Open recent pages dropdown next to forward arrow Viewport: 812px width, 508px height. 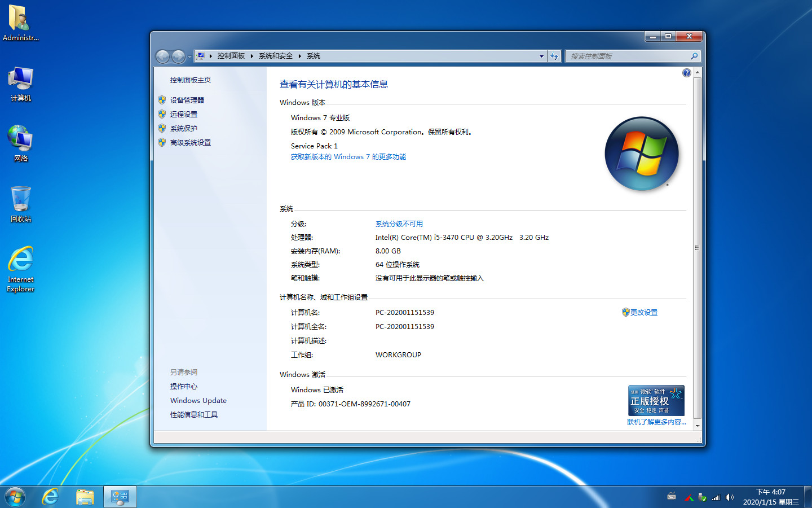[189, 57]
